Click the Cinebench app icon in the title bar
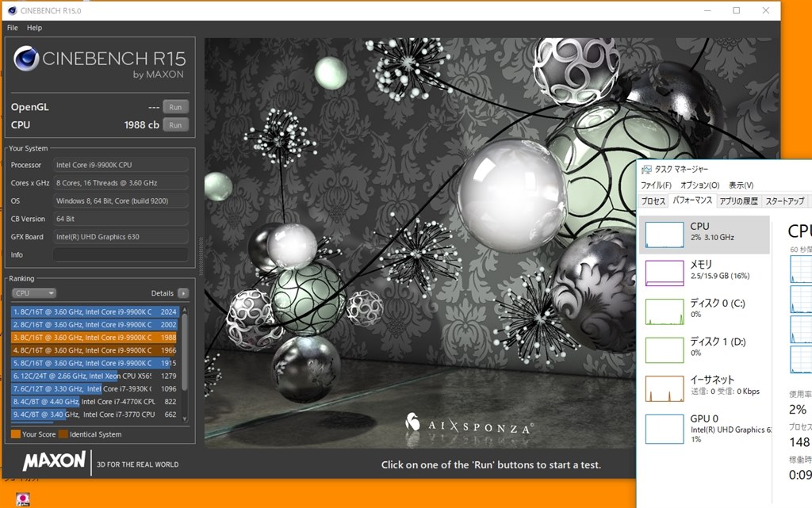 pyautogui.click(x=13, y=10)
